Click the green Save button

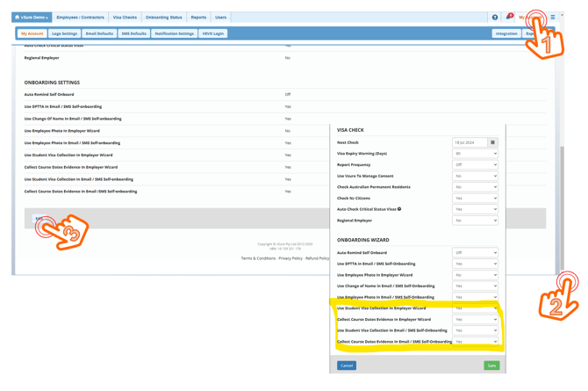[491, 366]
